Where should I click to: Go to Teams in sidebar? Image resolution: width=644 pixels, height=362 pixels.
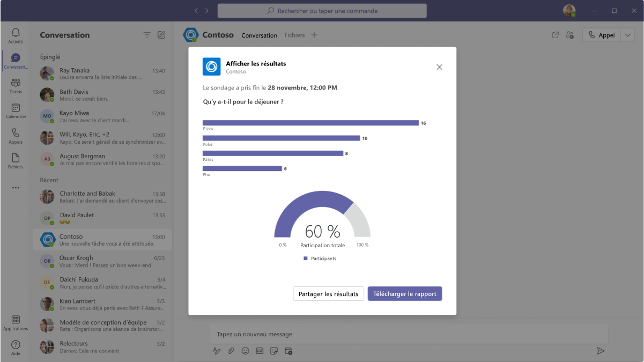[16, 86]
